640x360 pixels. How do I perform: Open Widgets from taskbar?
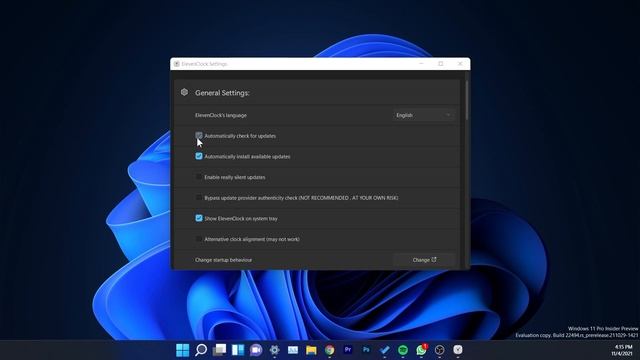[x=238, y=350]
